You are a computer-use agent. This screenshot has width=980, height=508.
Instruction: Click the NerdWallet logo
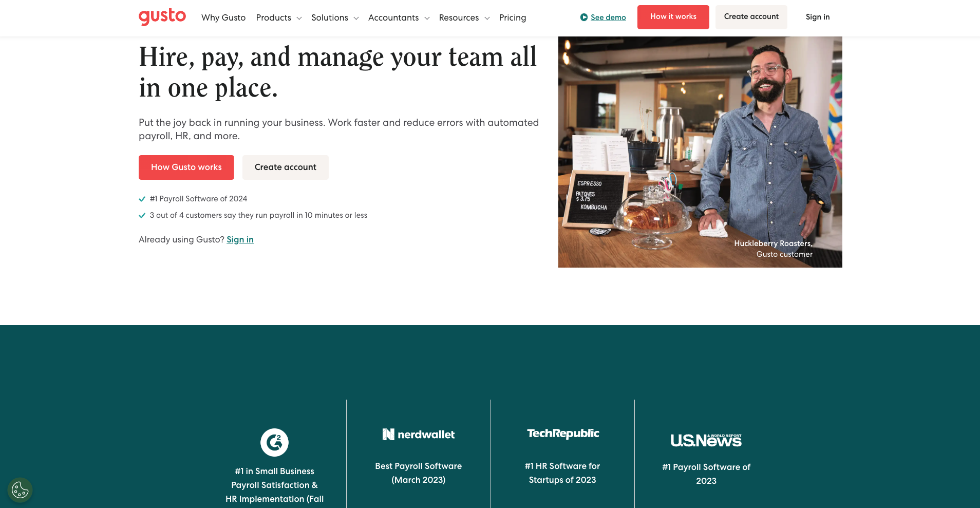tap(418, 435)
